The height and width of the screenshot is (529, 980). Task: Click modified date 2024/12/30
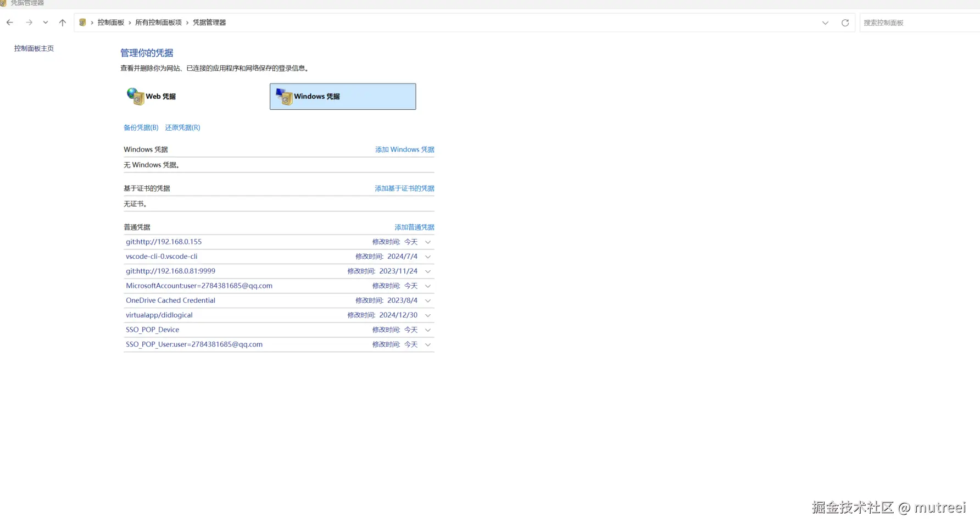(x=398, y=315)
